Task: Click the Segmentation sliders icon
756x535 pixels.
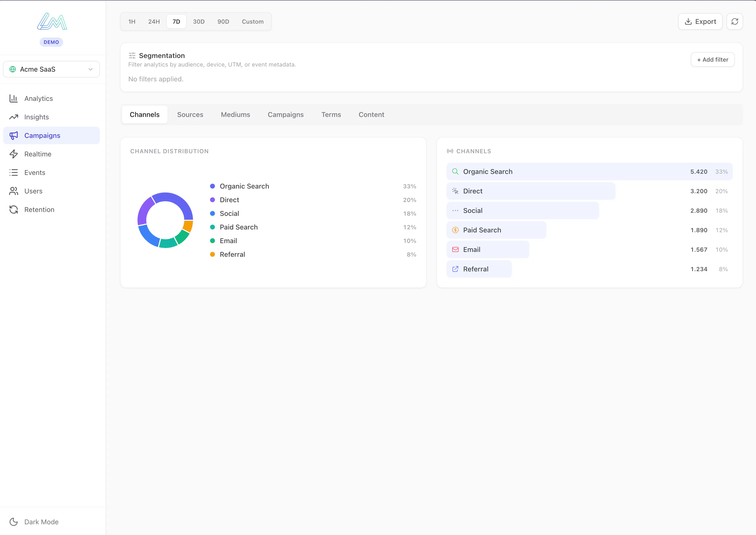Action: point(132,55)
